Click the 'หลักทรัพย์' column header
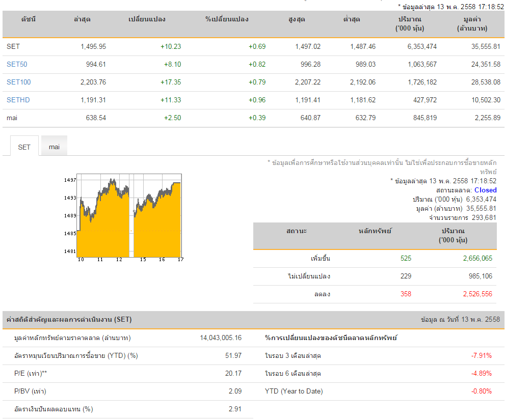This screenshot has width=505, height=420. 375,231
